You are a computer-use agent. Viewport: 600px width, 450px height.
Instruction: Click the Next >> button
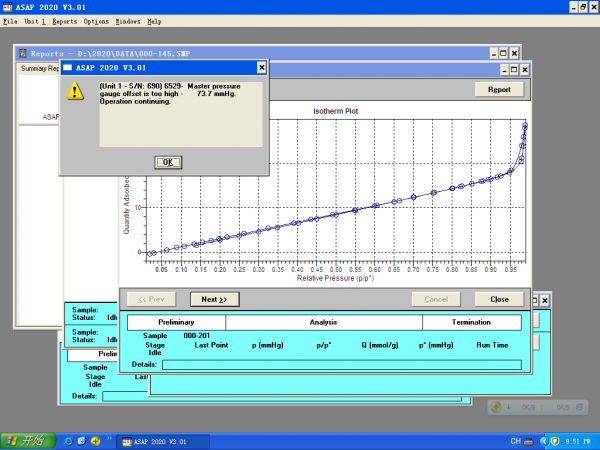tap(215, 299)
